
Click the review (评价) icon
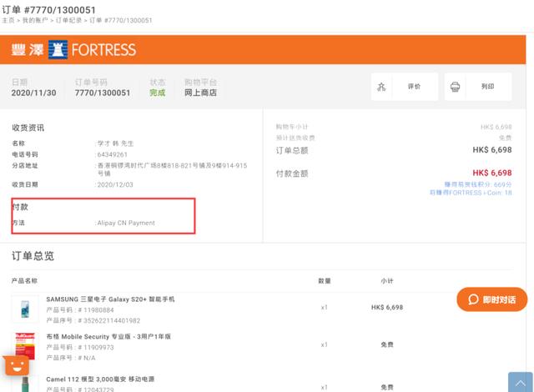pos(381,87)
